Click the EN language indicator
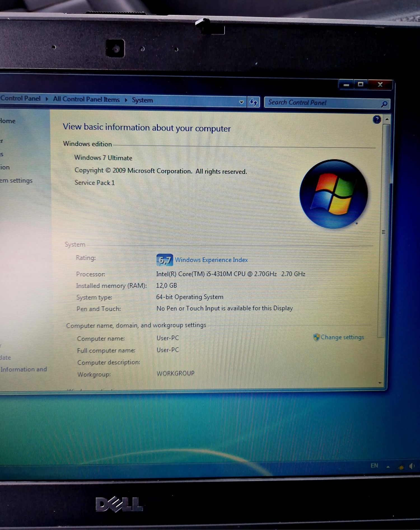This screenshot has height=530, width=420. [374, 466]
